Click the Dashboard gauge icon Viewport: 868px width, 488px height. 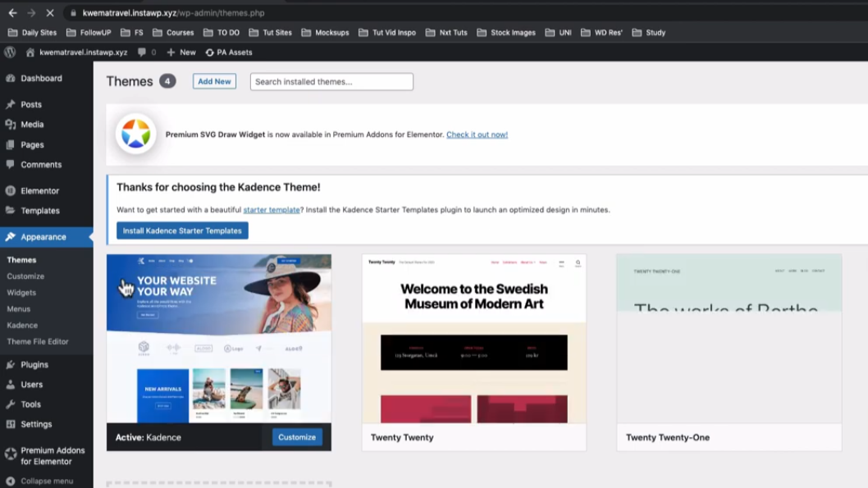[11, 78]
